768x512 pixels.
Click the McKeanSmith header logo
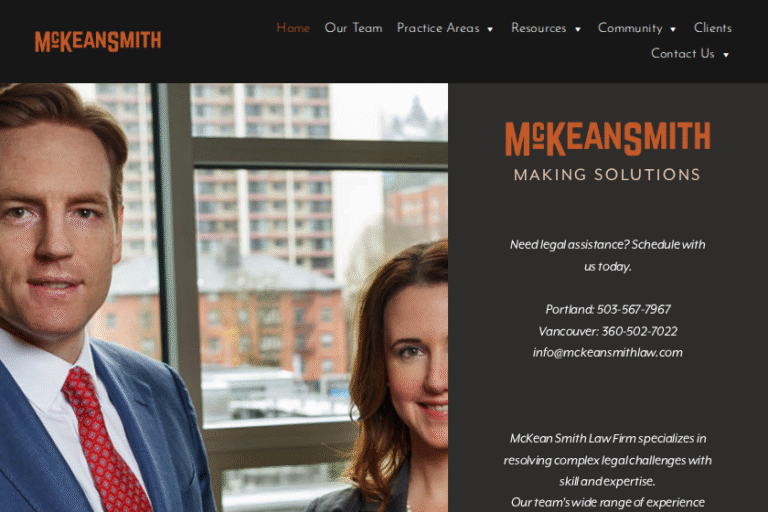pos(98,41)
